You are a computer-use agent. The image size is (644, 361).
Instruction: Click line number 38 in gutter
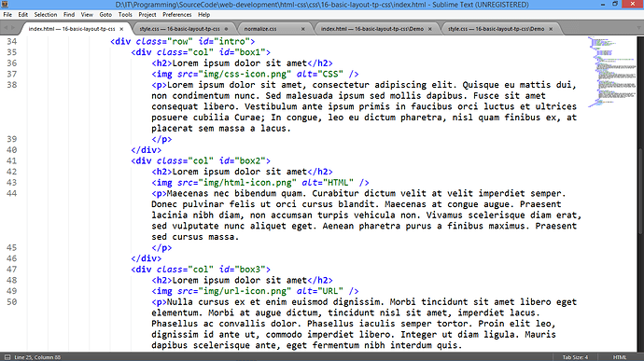pos(12,85)
